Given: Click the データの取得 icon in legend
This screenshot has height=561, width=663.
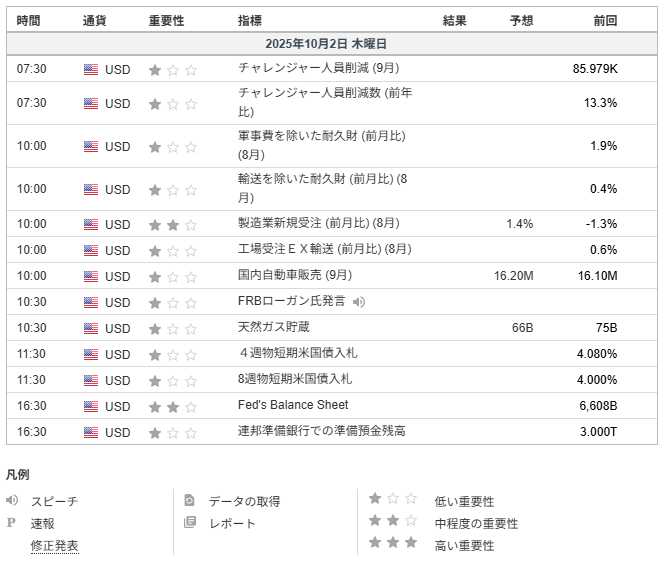Looking at the screenshot, I should point(190,500).
